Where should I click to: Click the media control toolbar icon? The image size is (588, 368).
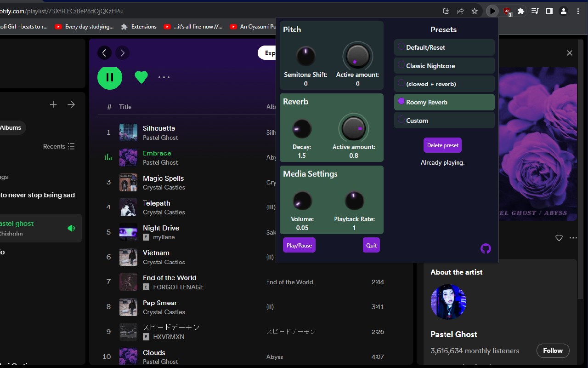coord(535,11)
